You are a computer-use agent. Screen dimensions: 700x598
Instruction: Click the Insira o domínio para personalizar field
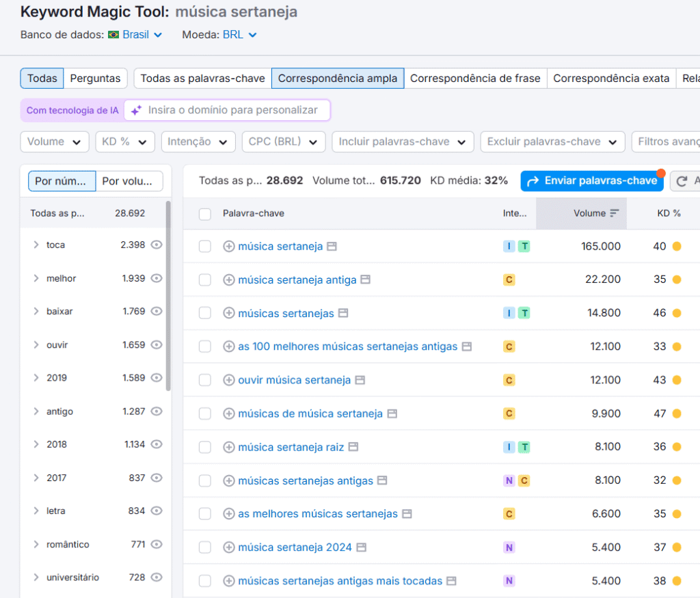click(227, 110)
